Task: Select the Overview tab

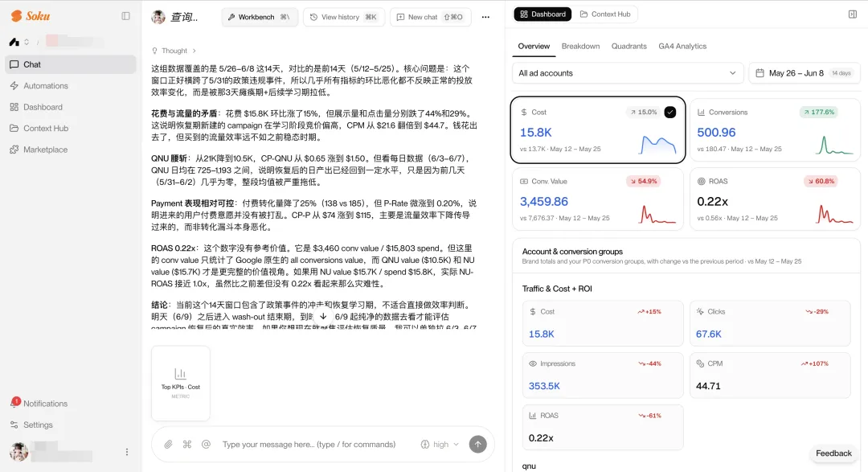Action: 534,46
